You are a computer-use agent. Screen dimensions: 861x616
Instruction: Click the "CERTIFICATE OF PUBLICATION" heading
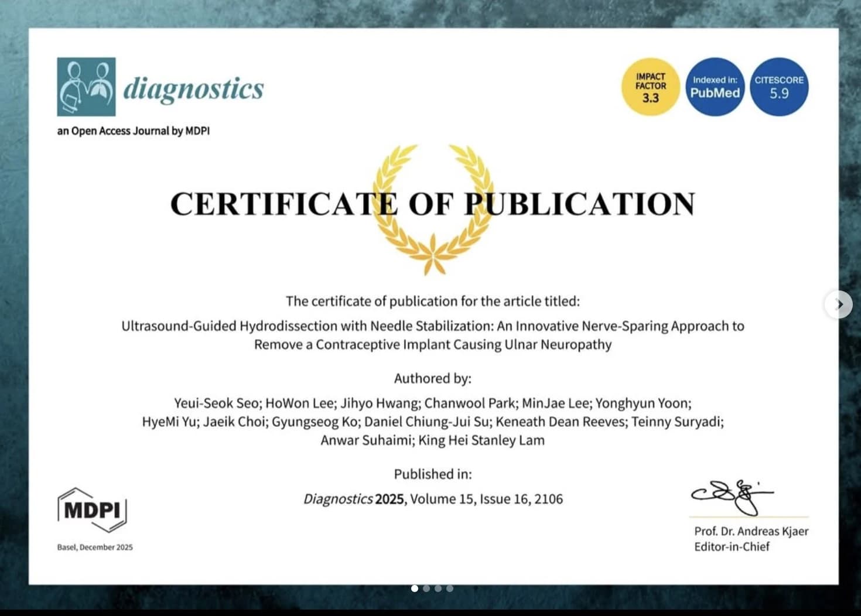(433, 204)
